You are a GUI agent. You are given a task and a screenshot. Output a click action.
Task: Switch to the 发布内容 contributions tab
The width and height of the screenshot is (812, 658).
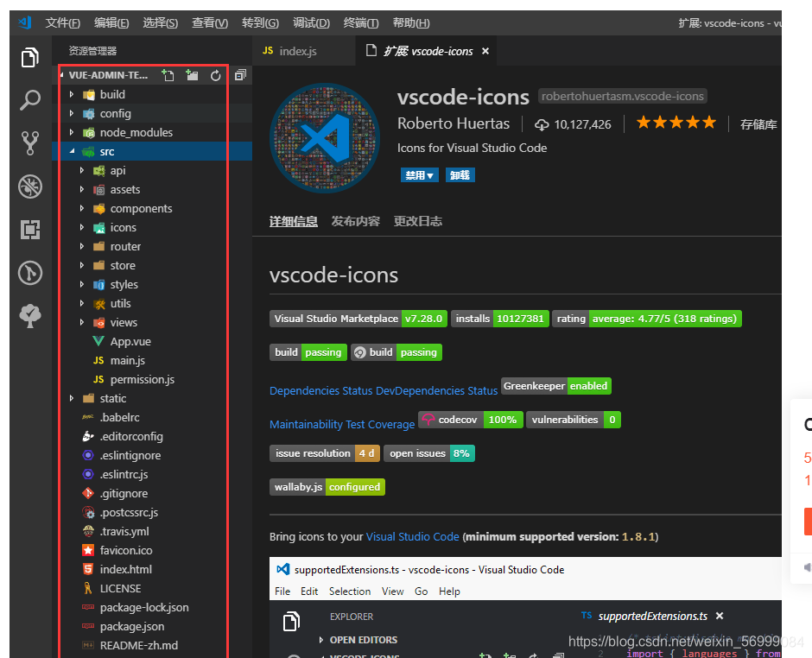click(355, 222)
